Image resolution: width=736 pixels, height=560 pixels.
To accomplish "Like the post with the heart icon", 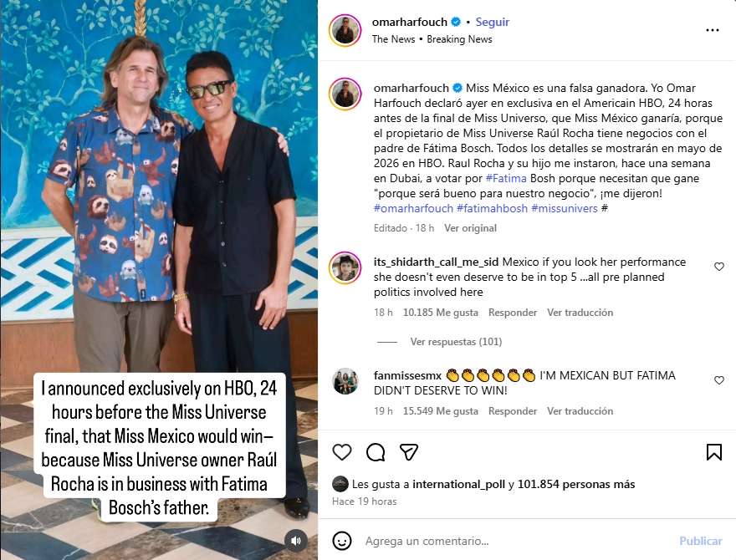I will tap(342, 452).
